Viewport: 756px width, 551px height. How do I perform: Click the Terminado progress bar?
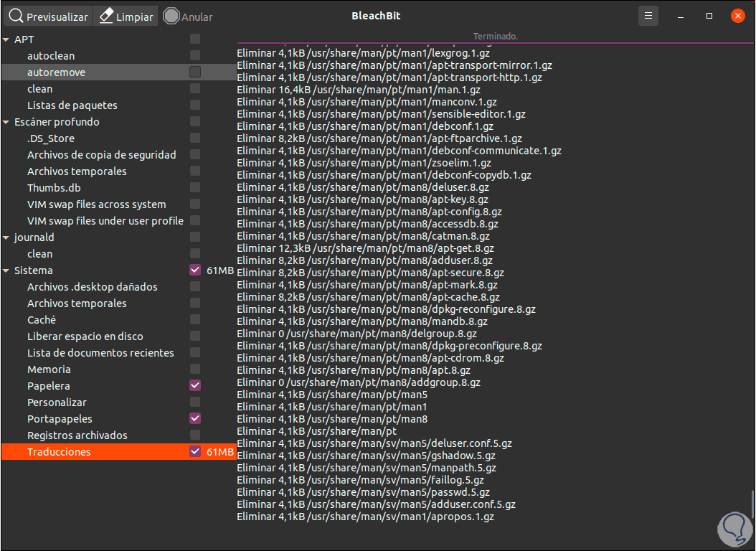[495, 37]
